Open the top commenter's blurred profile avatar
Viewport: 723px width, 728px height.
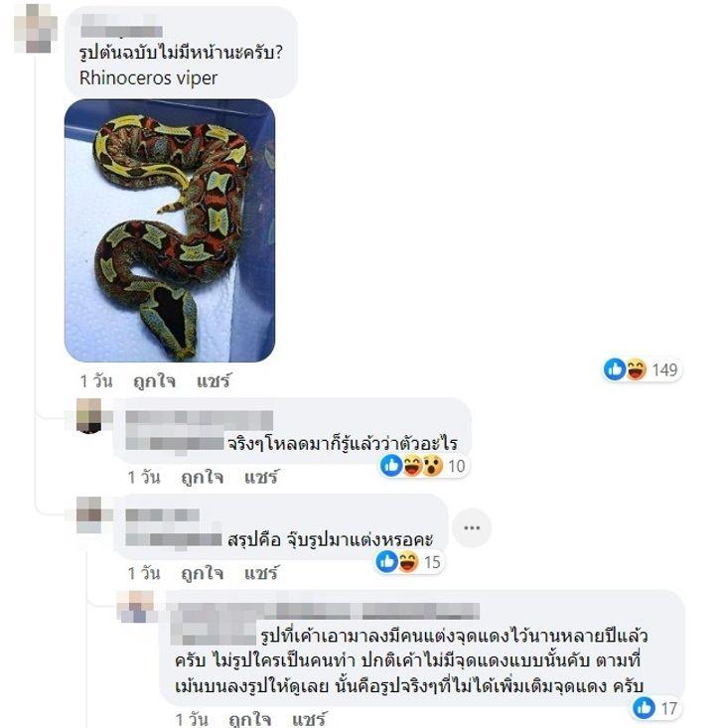pyautogui.click(x=36, y=29)
